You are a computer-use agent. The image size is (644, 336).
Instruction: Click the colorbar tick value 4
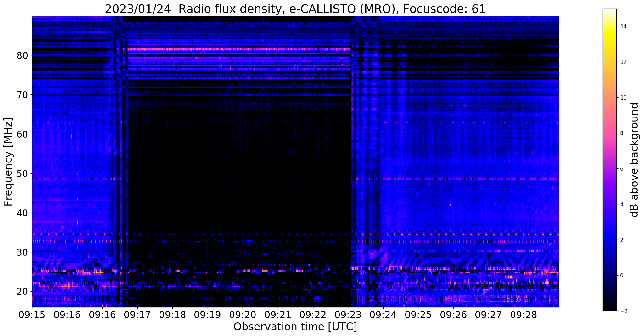[x=622, y=204]
